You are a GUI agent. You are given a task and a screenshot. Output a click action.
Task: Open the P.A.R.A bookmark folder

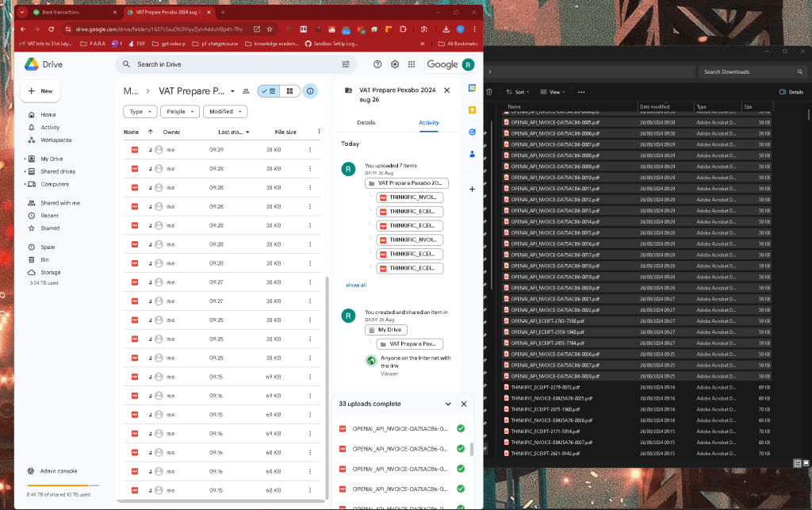click(94, 44)
